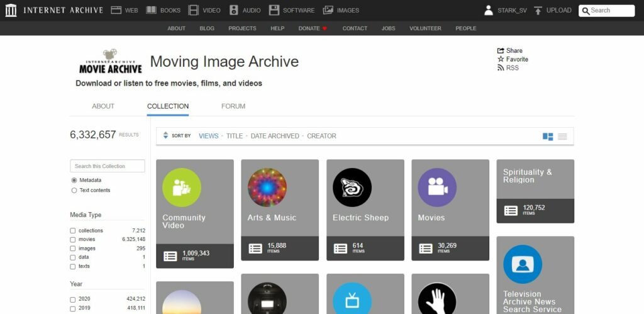Sort results by Date Archived
The width and height of the screenshot is (644, 314).
click(x=275, y=136)
